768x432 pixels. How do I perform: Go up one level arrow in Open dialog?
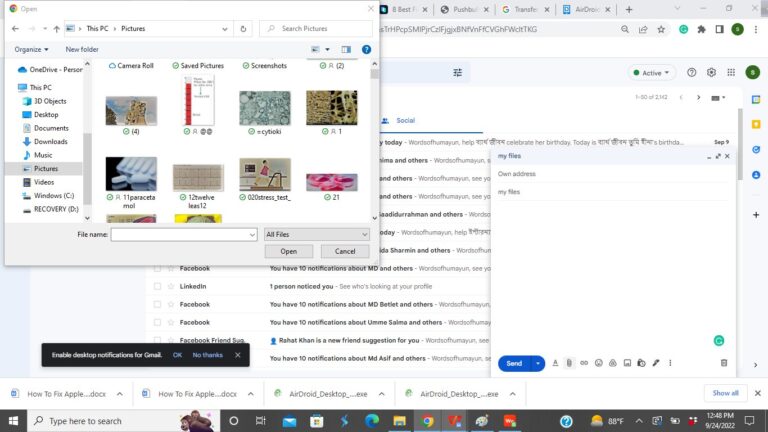pyautogui.click(x=56, y=29)
